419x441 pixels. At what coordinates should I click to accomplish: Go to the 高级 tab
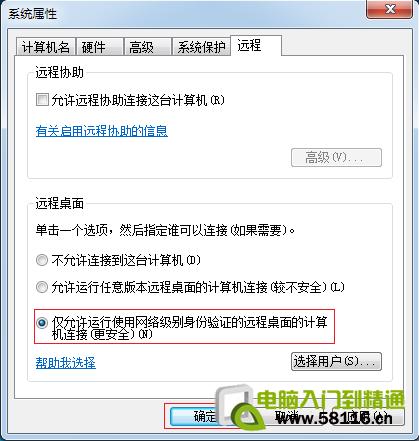147,47
